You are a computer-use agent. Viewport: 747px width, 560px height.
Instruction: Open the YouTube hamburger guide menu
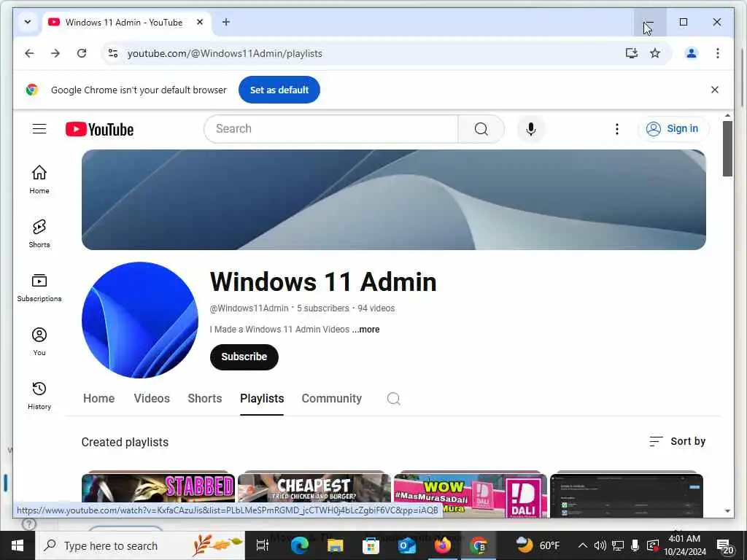(x=39, y=129)
